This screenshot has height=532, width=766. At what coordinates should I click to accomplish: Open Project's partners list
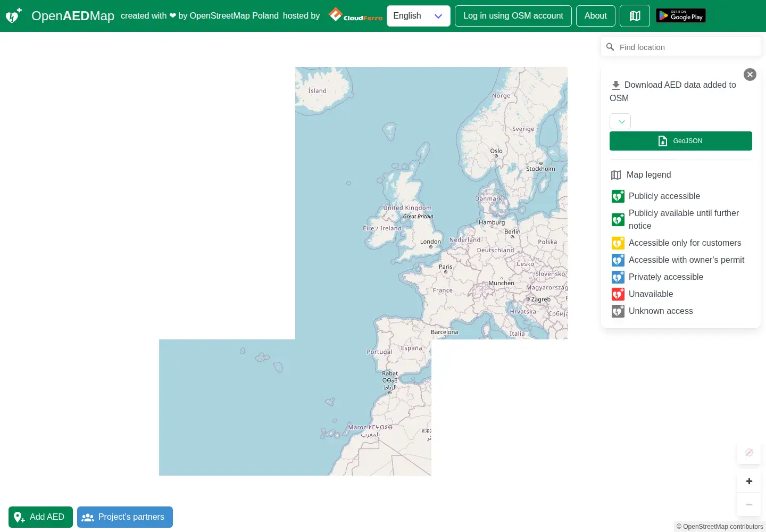coord(125,517)
